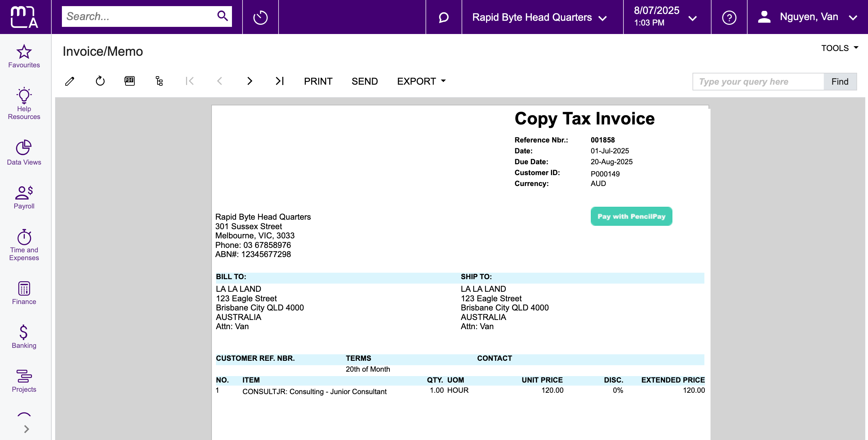The height and width of the screenshot is (440, 868).
Task: Click the PRINT button
Action: 318,81
